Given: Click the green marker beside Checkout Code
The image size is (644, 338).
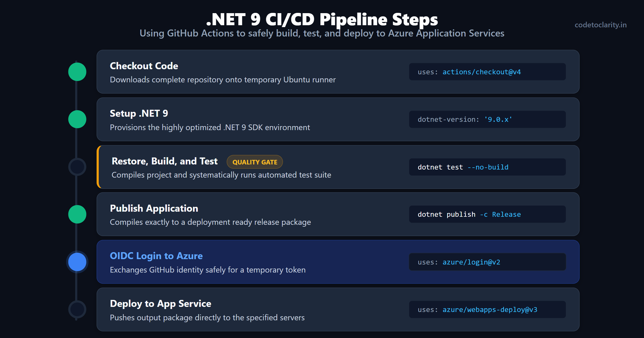Looking at the screenshot, I should click(77, 72).
